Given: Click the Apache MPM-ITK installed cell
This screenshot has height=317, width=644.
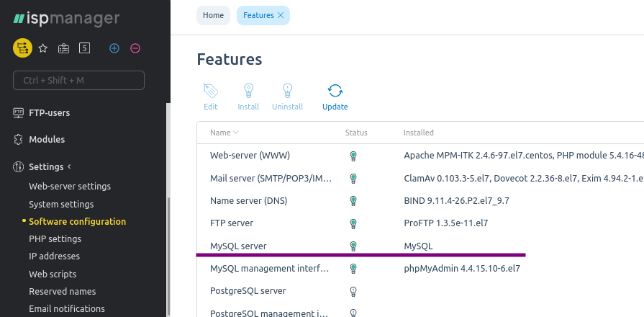Looking at the screenshot, I should [524, 156].
